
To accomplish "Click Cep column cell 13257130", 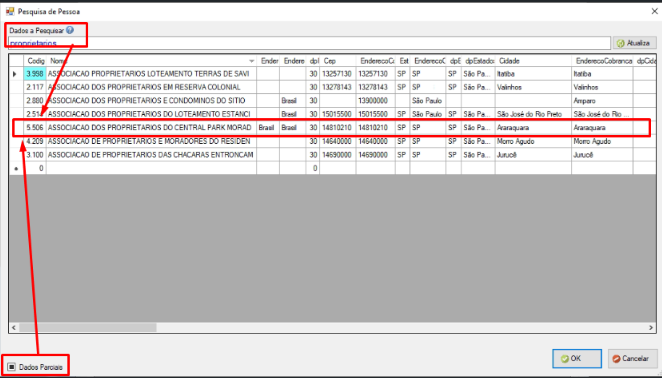I will [337, 74].
